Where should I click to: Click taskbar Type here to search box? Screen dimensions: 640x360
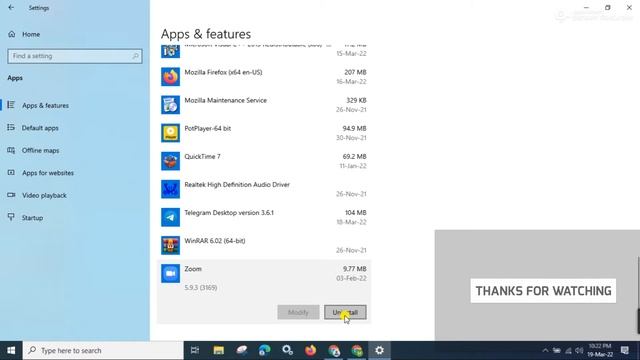click(x=103, y=350)
